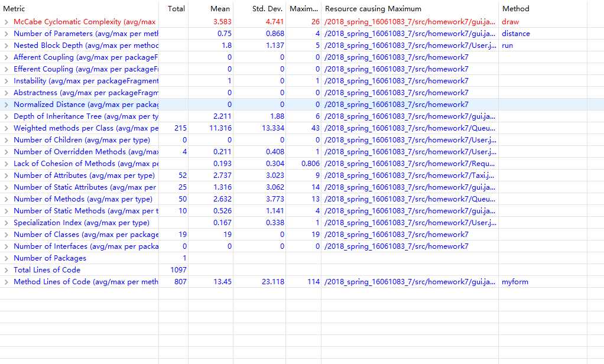
Task: Expand Afferent Coupling row
Action: click(6, 57)
